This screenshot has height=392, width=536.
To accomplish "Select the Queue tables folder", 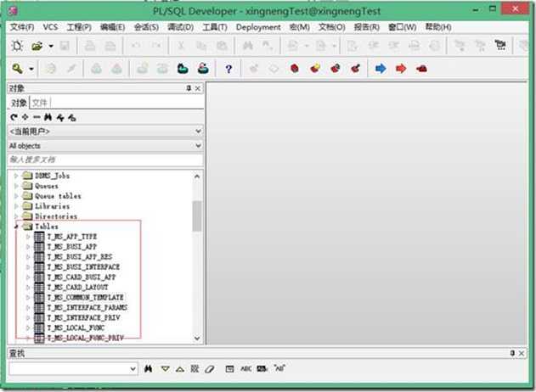I will [x=58, y=196].
